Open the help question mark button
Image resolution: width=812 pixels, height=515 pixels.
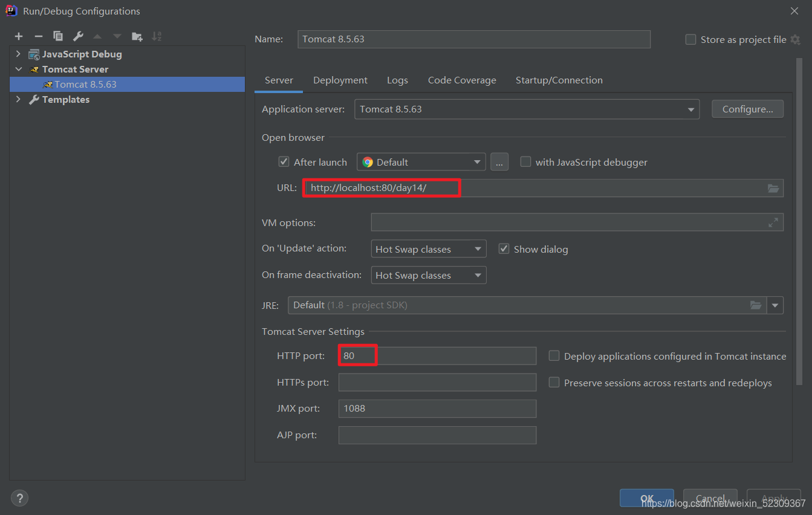(x=19, y=498)
